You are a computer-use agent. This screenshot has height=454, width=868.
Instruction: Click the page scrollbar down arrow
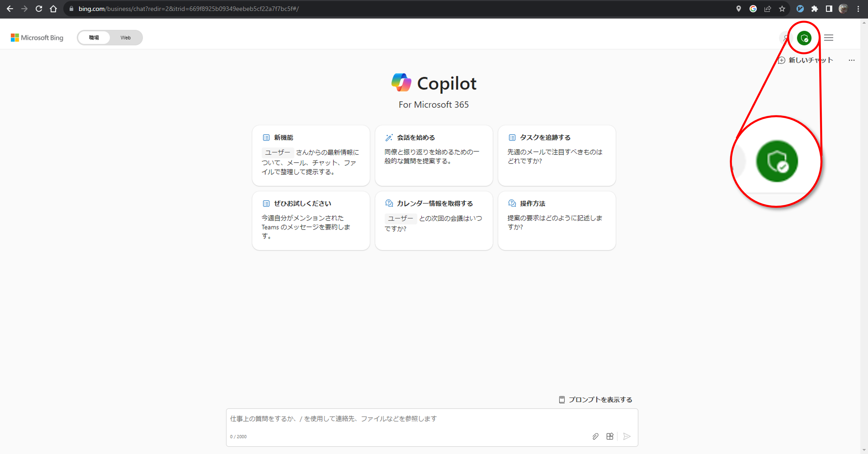864,450
